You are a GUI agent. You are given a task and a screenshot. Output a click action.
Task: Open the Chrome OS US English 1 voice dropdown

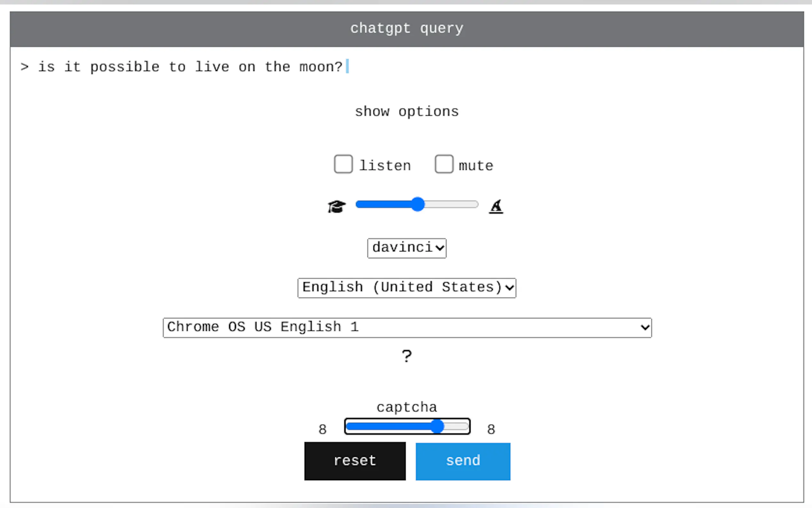point(407,328)
